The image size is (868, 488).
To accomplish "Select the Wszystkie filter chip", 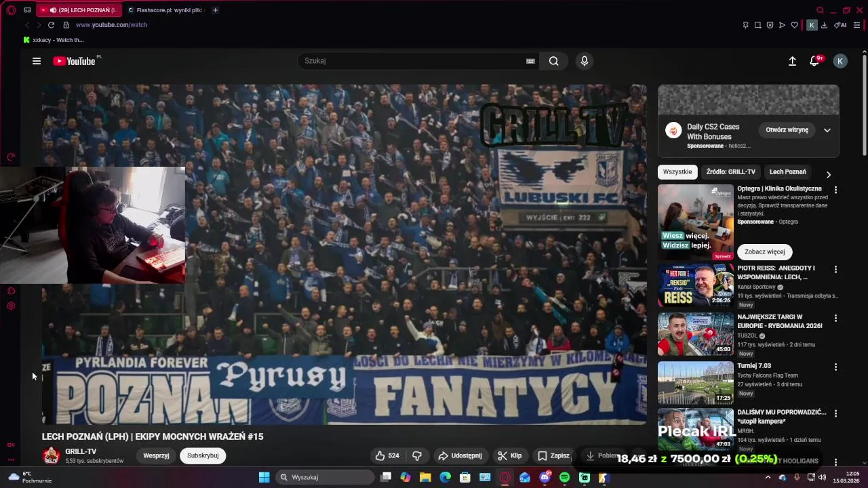I will (x=677, y=172).
